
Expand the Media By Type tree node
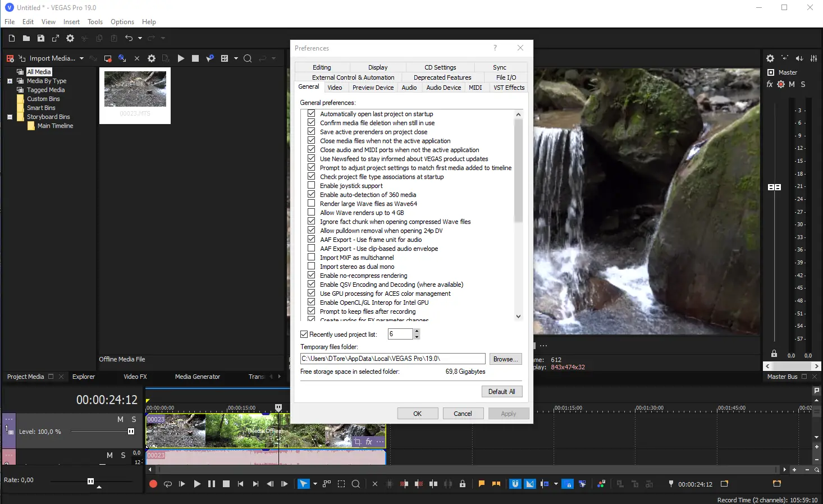tap(10, 81)
